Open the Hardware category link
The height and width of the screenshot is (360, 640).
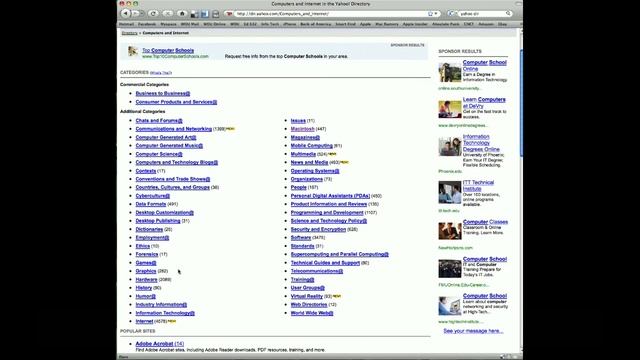tap(146, 280)
